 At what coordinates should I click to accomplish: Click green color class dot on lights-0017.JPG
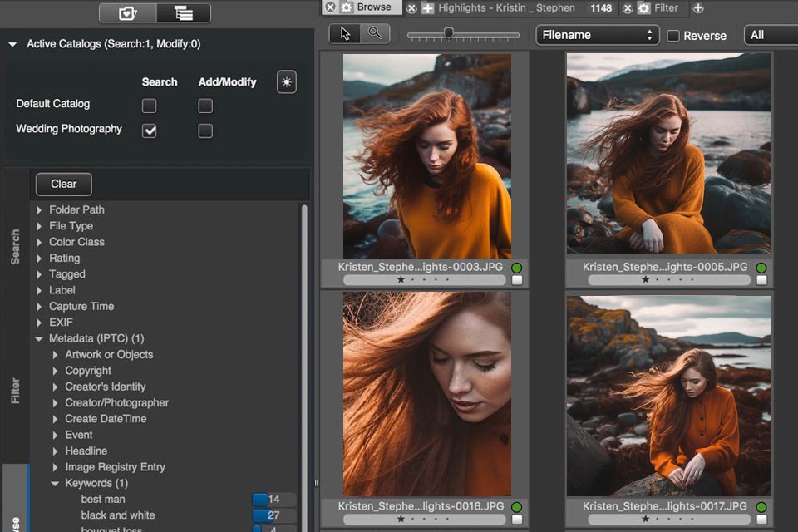pos(761,507)
